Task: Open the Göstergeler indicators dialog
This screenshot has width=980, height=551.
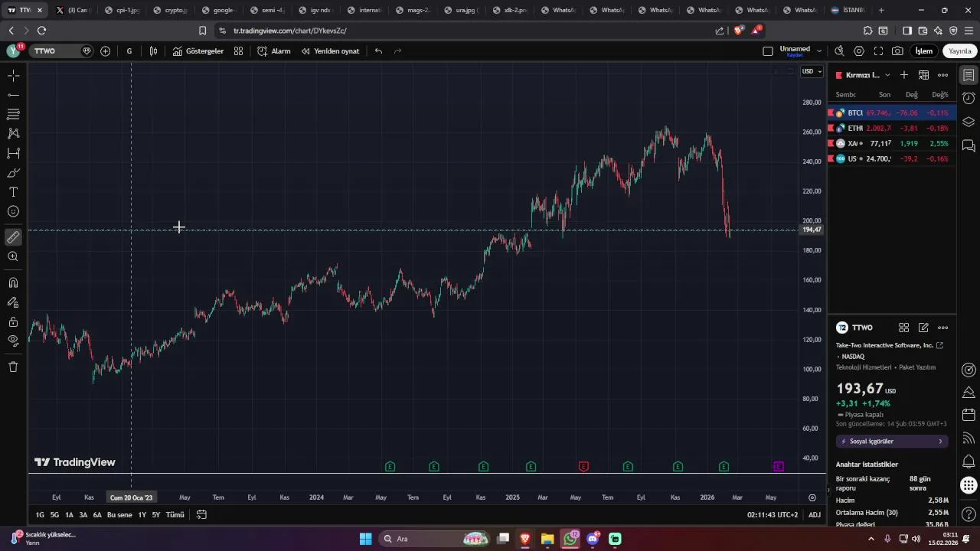Action: 198,51
